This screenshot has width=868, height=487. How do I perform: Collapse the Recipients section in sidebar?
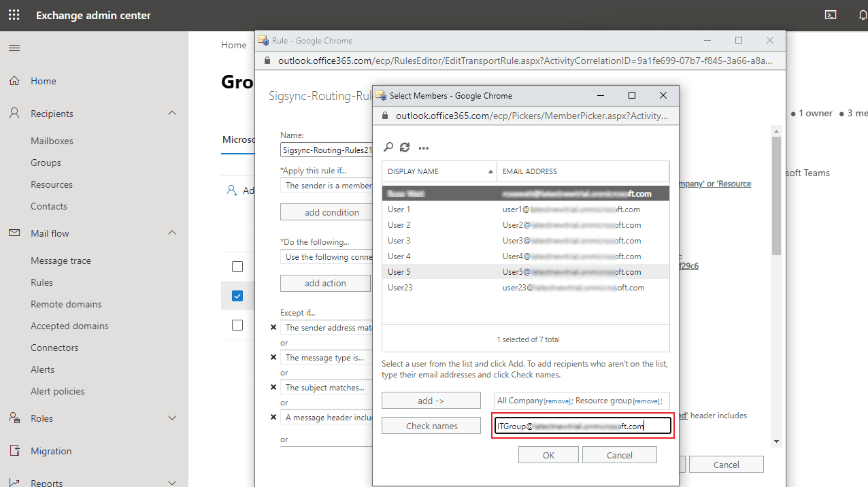pos(172,114)
